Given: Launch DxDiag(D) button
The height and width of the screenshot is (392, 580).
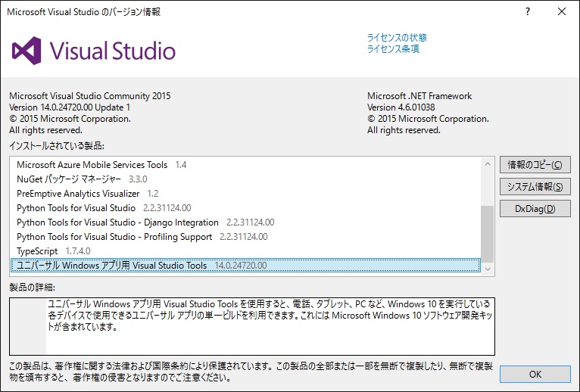Looking at the screenshot, I should (535, 209).
